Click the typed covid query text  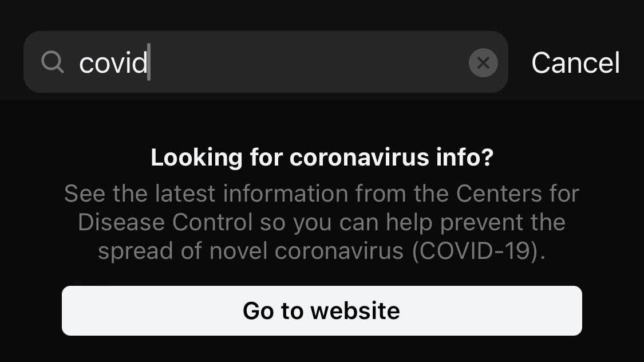113,63
